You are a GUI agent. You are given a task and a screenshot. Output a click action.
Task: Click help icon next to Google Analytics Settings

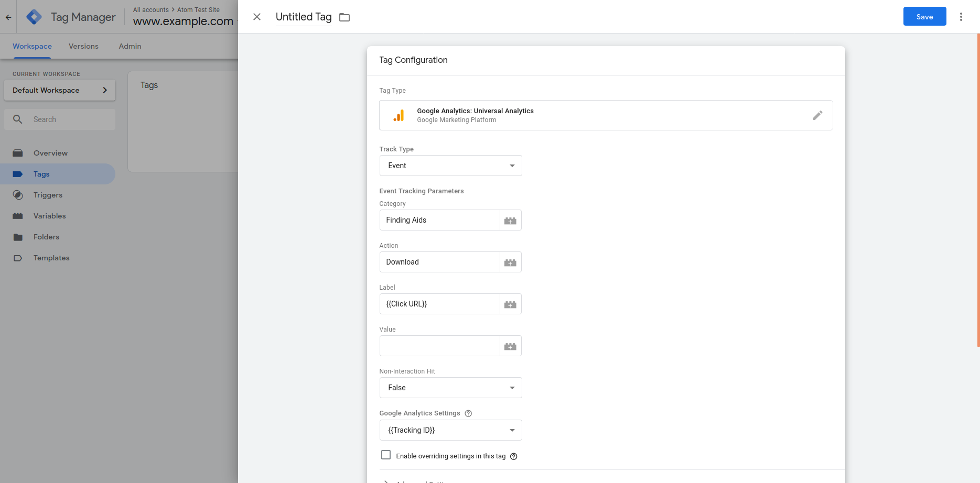tap(468, 413)
